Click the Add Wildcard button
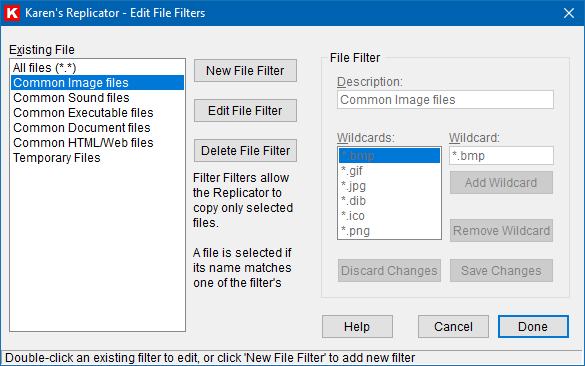The width and height of the screenshot is (585, 366). pyautogui.click(x=501, y=182)
